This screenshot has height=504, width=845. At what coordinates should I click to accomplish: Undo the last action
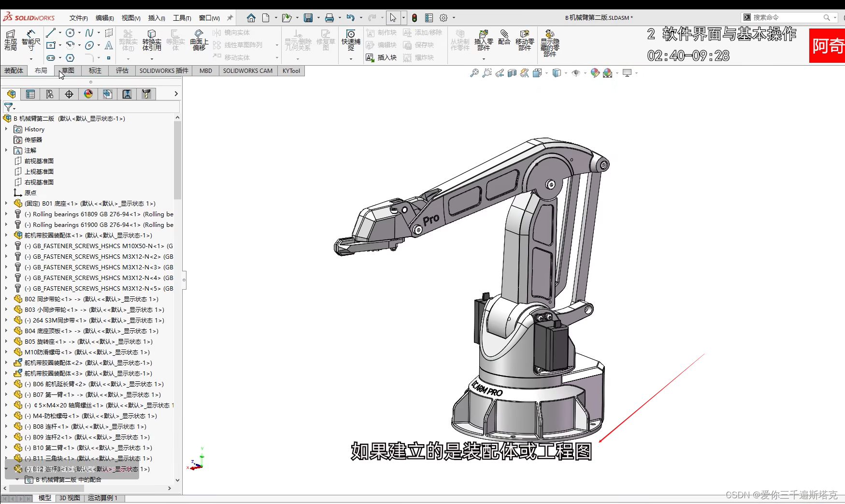(351, 18)
